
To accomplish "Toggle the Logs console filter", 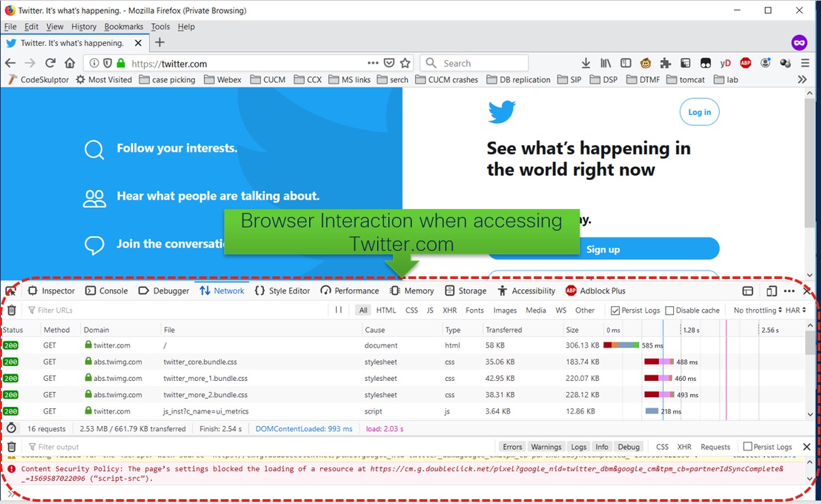I will (579, 447).
